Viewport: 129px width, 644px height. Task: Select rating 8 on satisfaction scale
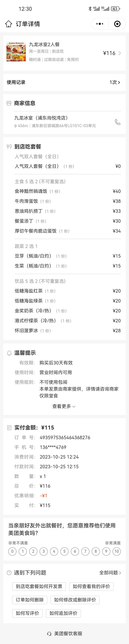coord(96,551)
